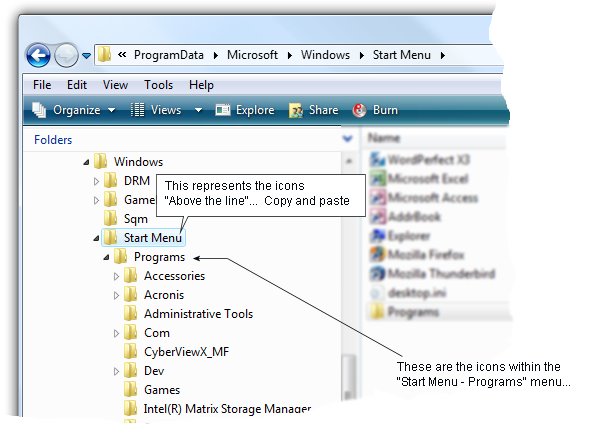
Task: Click the folder tree scroll up arrow
Action: 349,161
